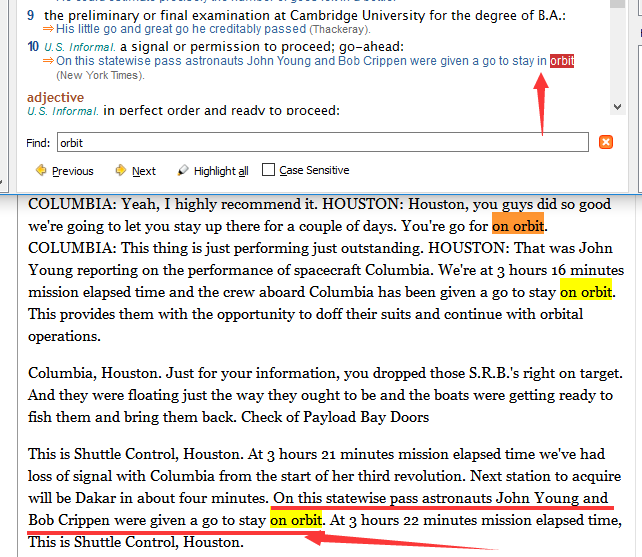Image resolution: width=642 pixels, height=557 pixels.
Task: Click 'Find:' label
Action: point(38,143)
